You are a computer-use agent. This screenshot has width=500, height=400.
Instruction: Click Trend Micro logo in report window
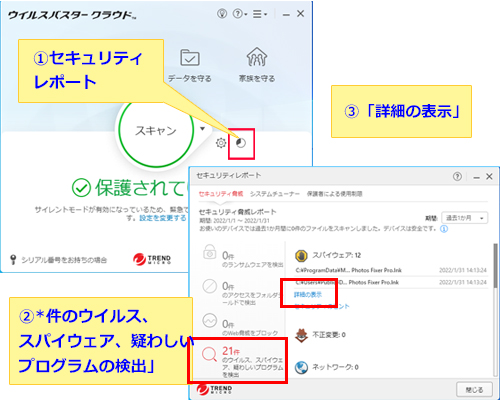click(x=214, y=389)
